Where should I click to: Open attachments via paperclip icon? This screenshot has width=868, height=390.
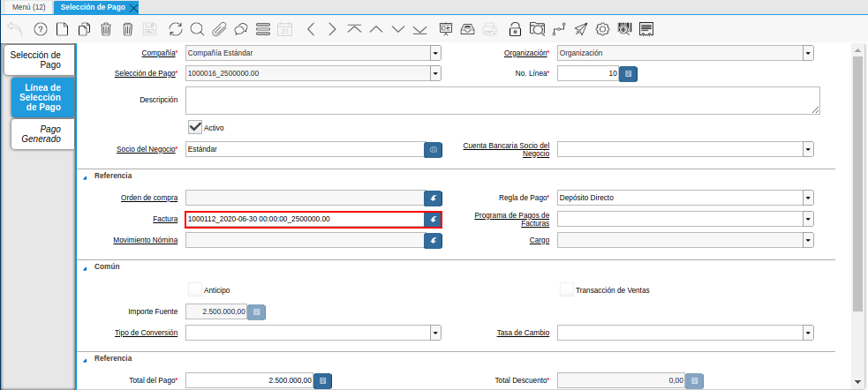pos(219,29)
